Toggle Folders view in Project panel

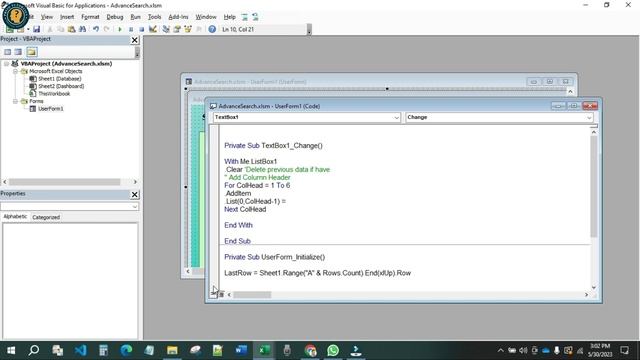click(31, 52)
